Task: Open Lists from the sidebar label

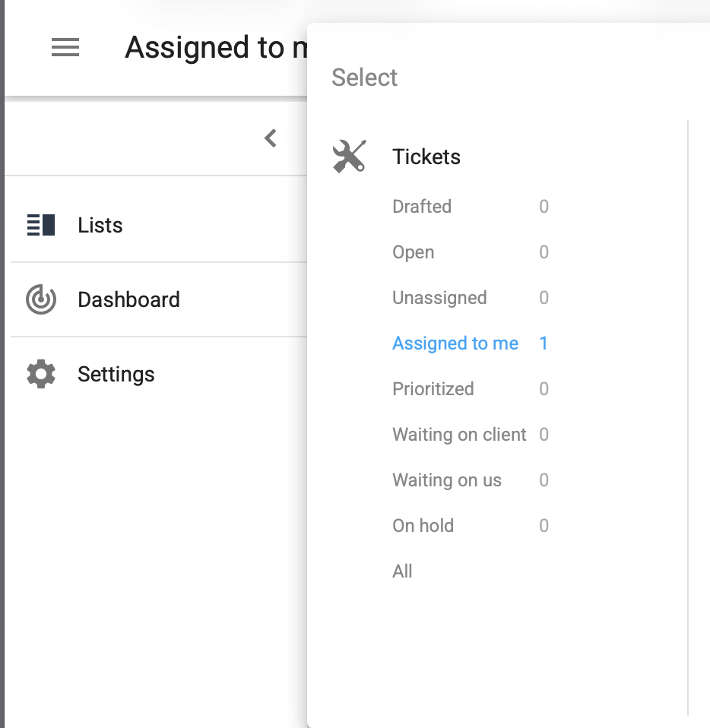Action: [100, 225]
